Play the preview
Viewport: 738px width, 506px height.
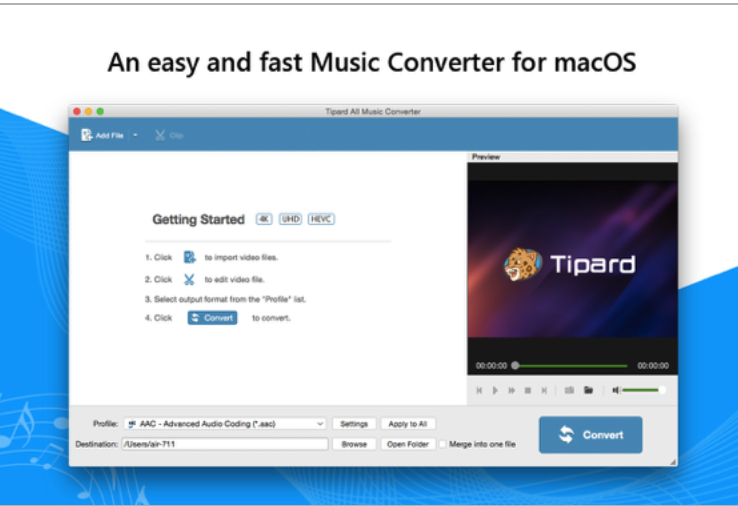coord(495,390)
